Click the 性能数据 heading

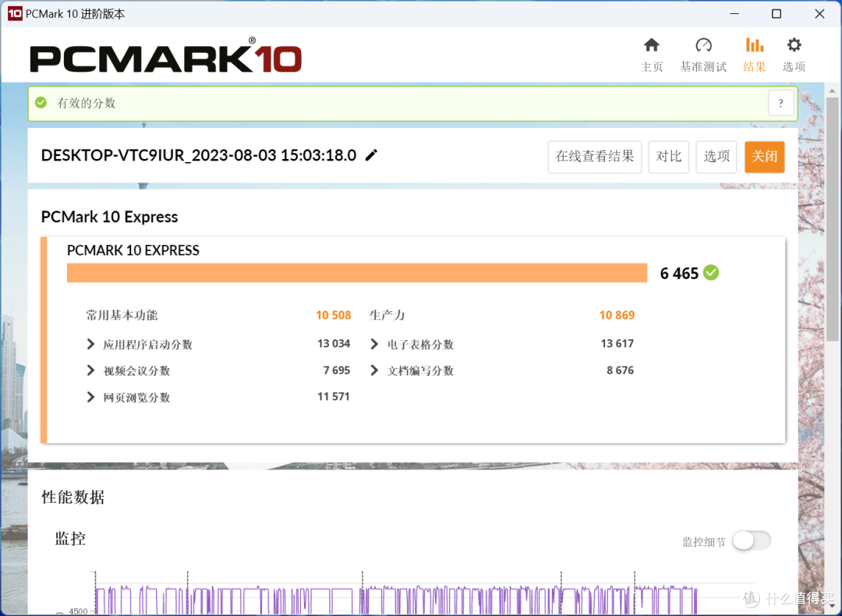tap(73, 497)
